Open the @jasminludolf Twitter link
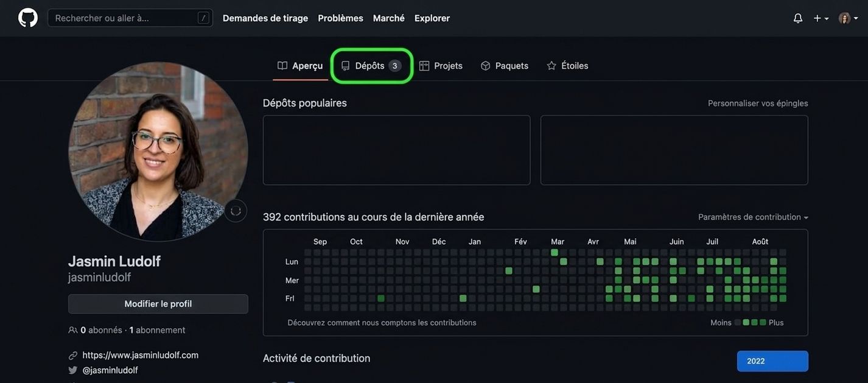 pyautogui.click(x=110, y=370)
